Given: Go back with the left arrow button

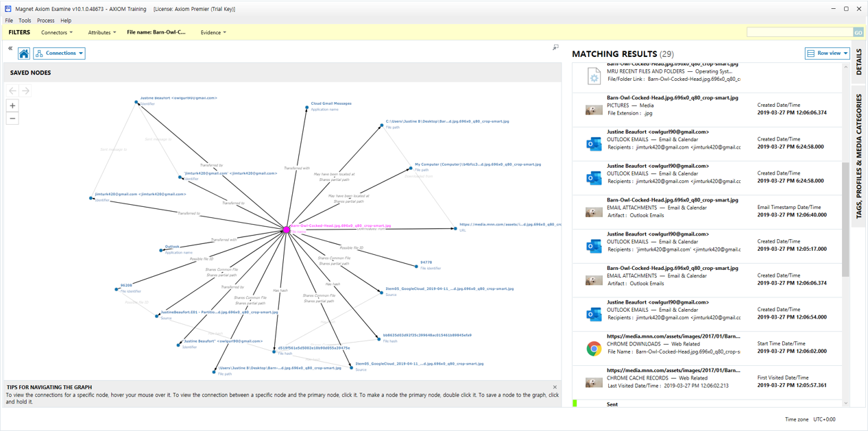Looking at the screenshot, I should tap(12, 90).
